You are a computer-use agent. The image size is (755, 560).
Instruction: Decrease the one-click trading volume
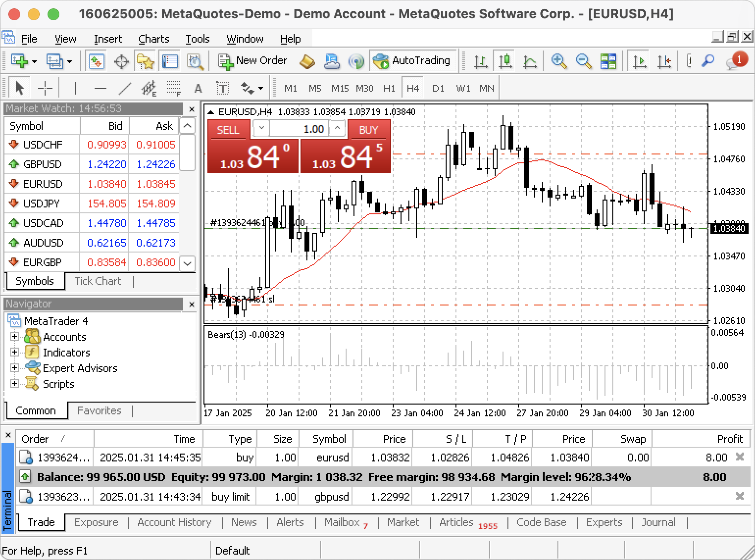click(261, 128)
